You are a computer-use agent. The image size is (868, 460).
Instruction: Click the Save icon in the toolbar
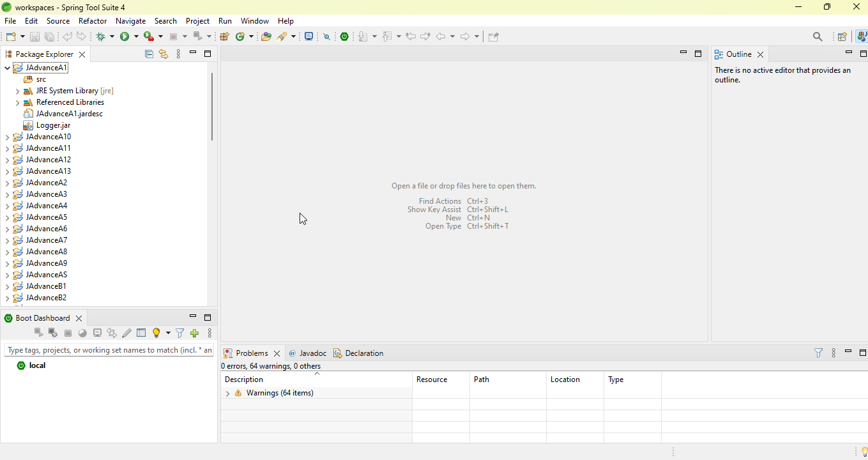[35, 37]
